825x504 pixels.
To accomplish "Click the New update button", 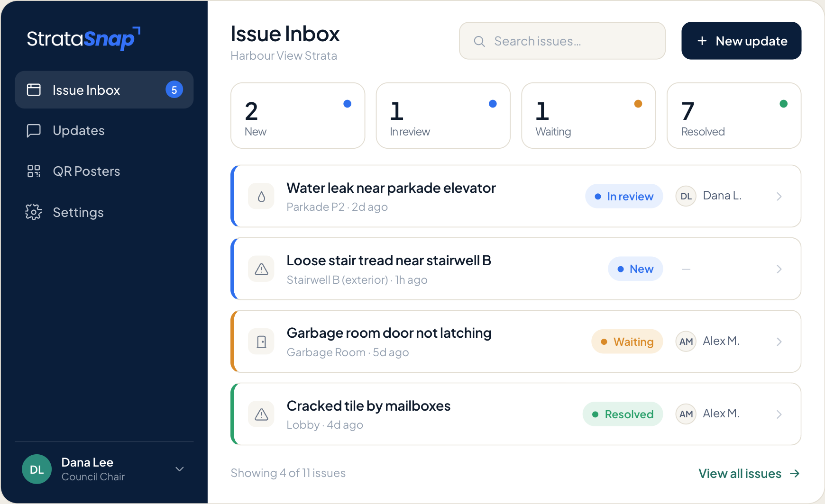I will coord(741,41).
